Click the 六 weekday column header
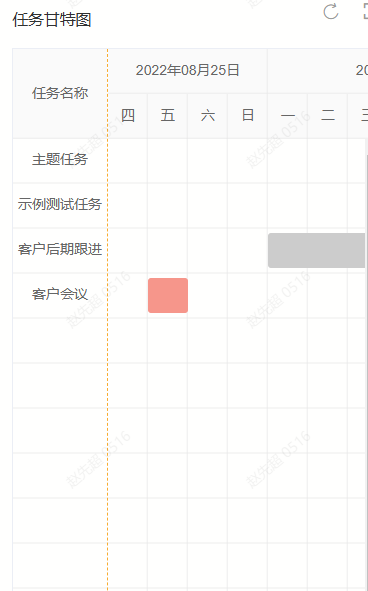The image size is (368, 591). 208,115
